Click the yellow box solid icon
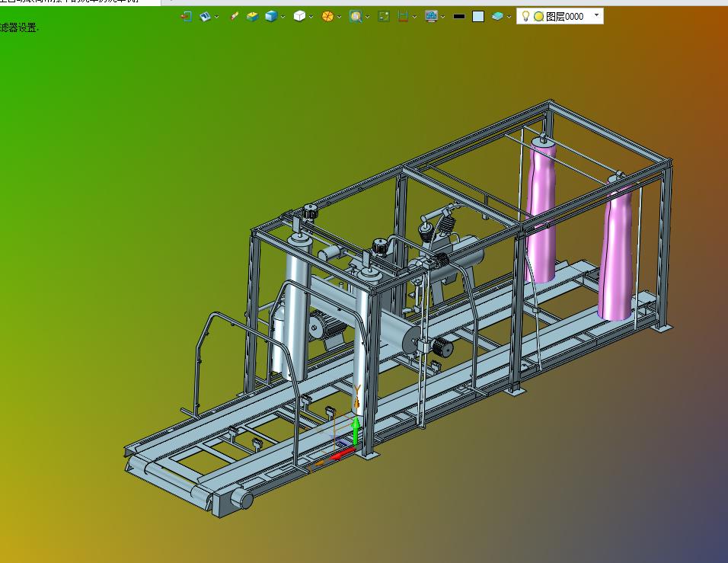Viewport: 728px width, 563px height. click(x=252, y=16)
